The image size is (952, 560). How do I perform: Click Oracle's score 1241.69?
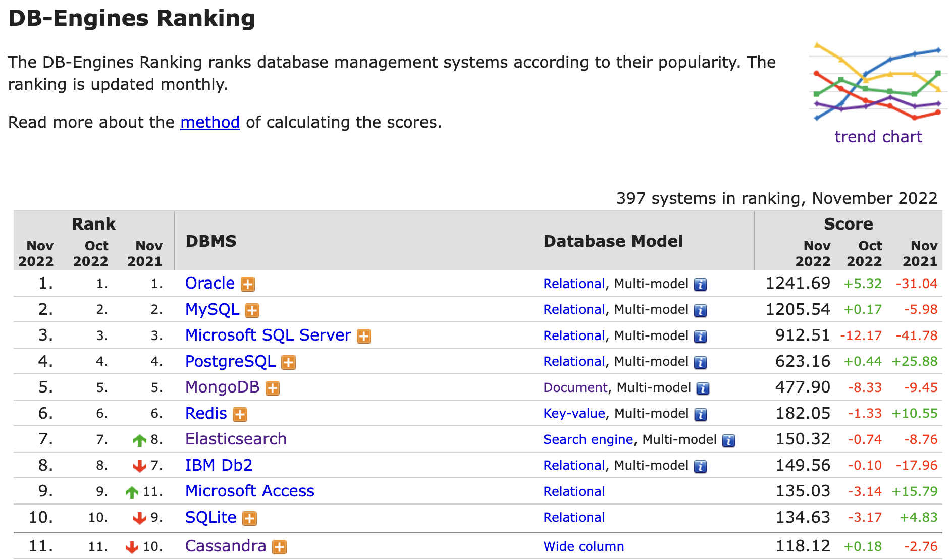coord(798,283)
